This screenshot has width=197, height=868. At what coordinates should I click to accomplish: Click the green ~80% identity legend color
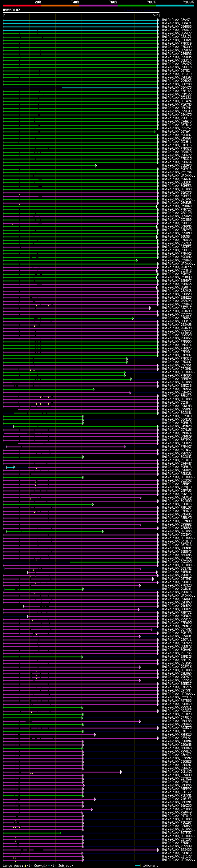pyautogui.click(x=137, y=6)
